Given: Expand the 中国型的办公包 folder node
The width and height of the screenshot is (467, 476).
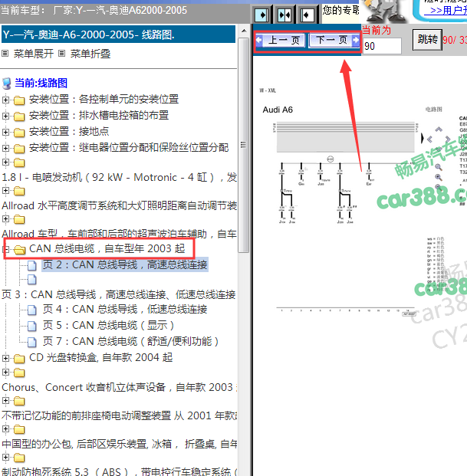Looking at the screenshot, I should pyautogui.click(x=5, y=428).
